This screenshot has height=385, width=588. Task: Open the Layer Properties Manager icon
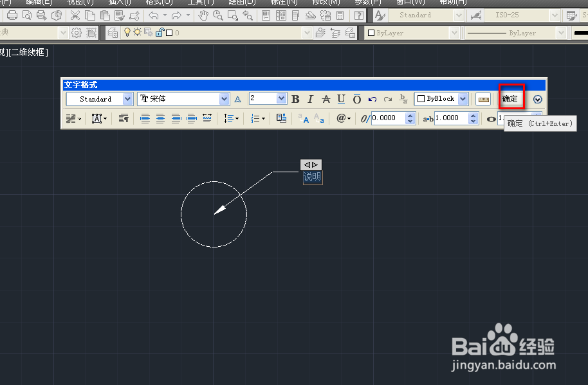tap(112, 33)
